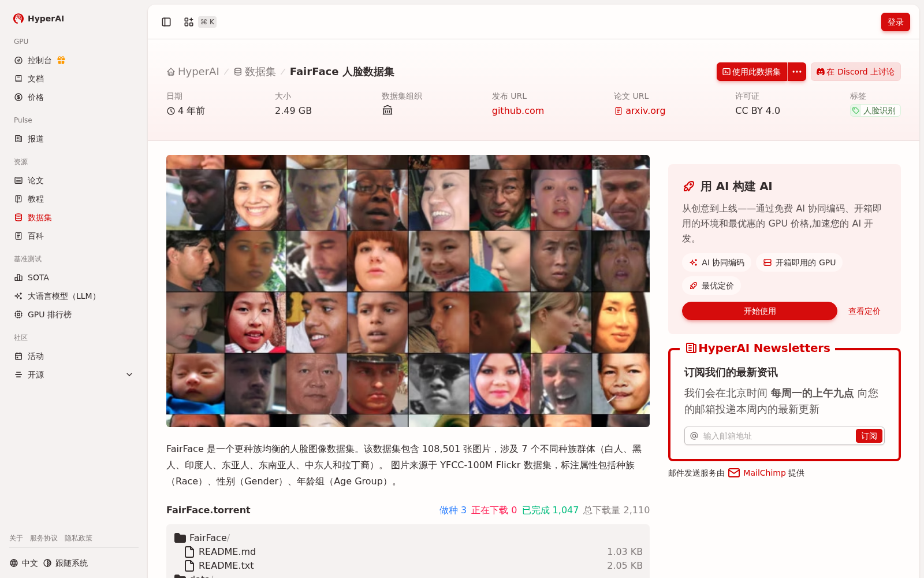The image size is (924, 578).
Task: Click the ⌘ K shortcut badge
Action: click(207, 22)
